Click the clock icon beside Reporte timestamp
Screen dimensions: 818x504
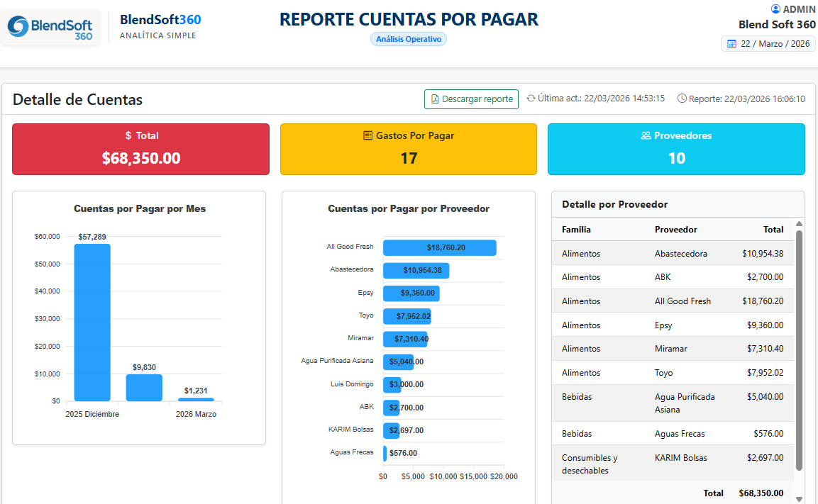[x=681, y=98]
